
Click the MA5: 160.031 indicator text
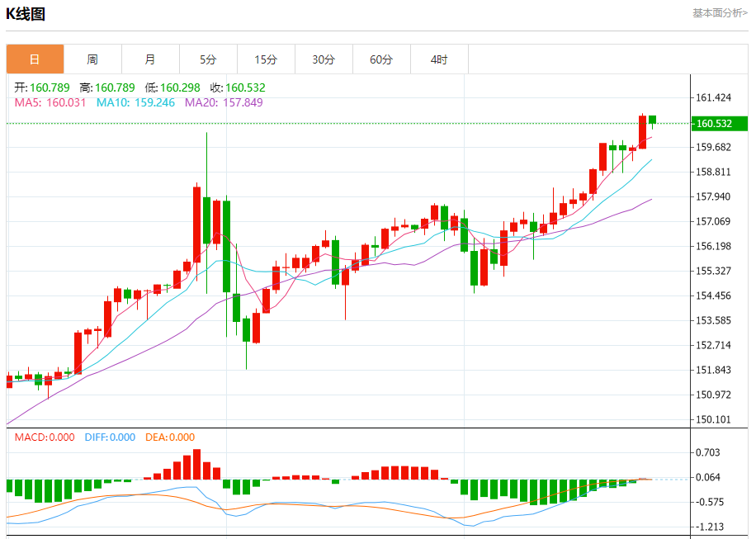(x=50, y=102)
